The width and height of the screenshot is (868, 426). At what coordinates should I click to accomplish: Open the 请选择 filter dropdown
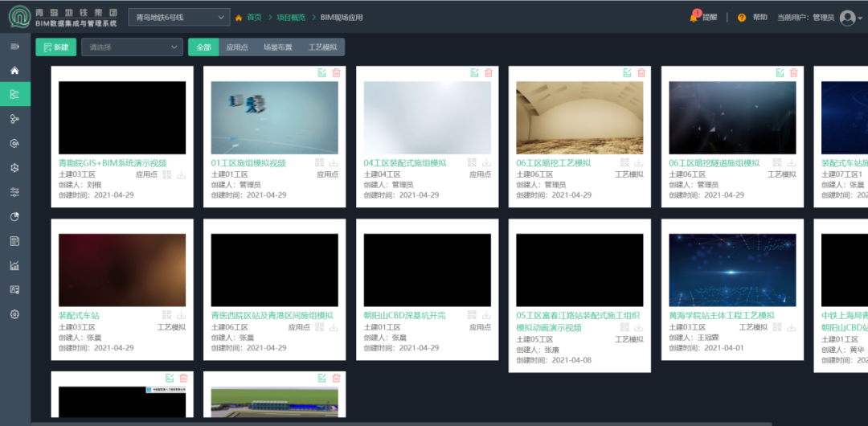pos(133,47)
